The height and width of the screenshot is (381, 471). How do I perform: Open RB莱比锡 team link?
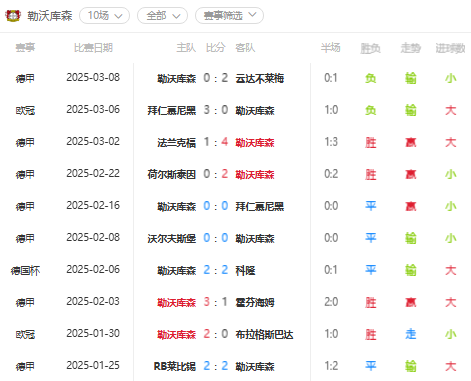click(175, 366)
